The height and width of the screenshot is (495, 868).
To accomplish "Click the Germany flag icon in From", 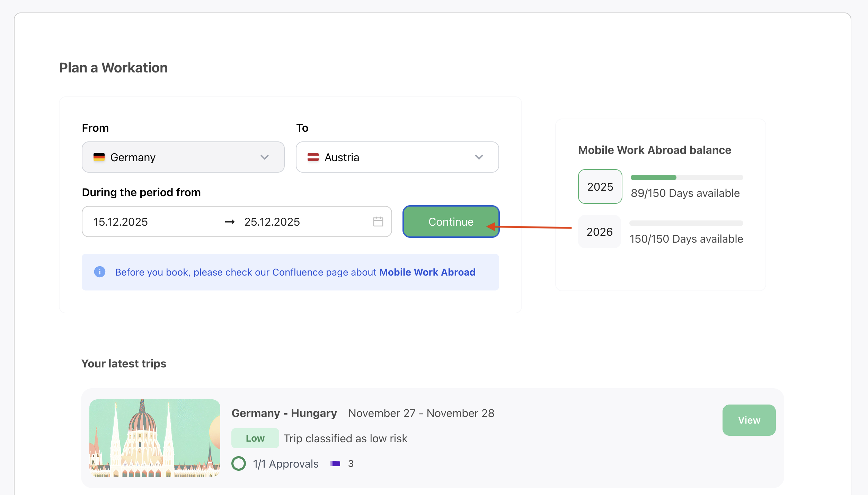I will coord(99,157).
